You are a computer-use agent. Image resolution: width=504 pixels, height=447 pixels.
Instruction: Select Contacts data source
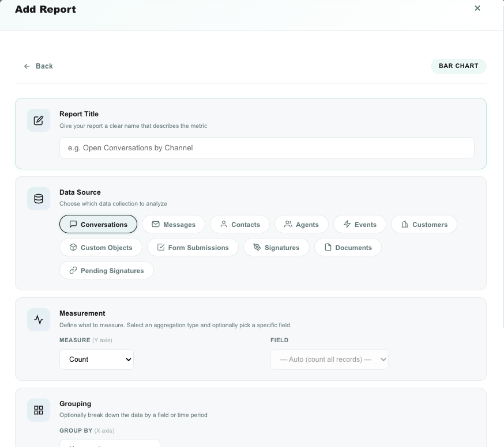pos(240,224)
